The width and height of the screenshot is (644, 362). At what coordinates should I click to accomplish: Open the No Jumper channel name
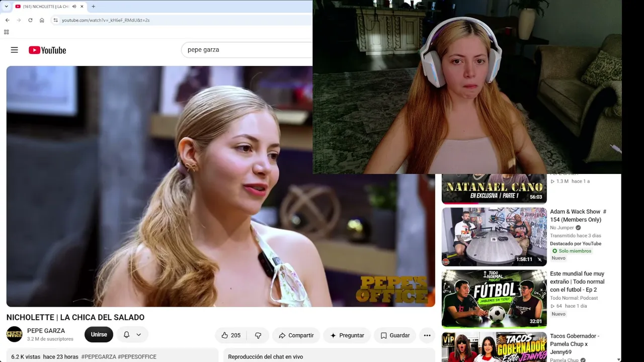click(x=562, y=228)
